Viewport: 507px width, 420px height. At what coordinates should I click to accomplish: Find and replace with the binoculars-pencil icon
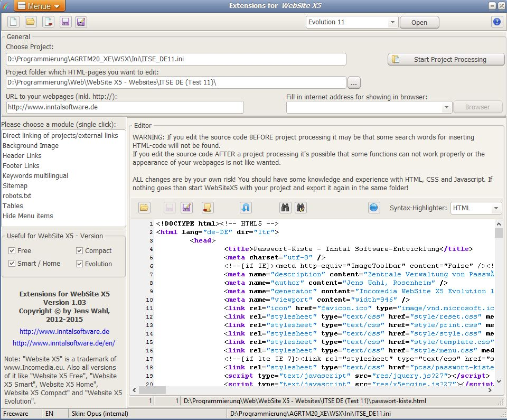(301, 208)
